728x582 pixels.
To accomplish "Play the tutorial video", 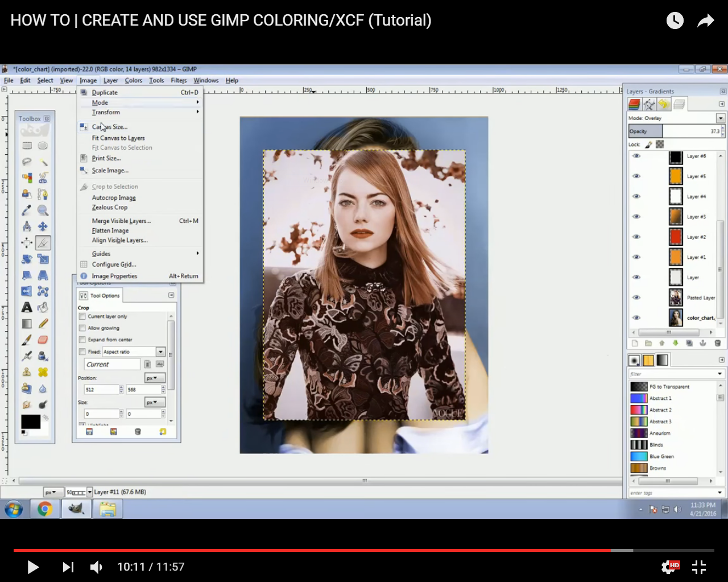I will tap(33, 567).
